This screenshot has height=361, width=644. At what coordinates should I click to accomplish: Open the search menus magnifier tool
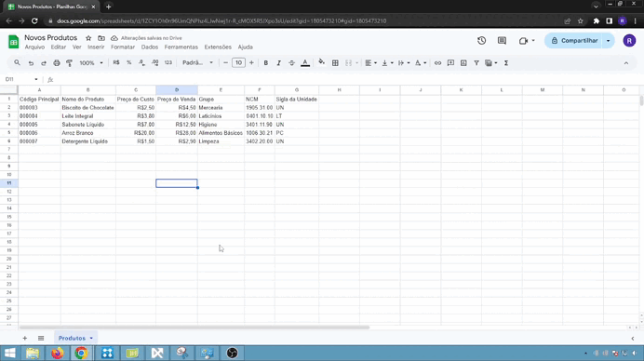[x=17, y=63]
